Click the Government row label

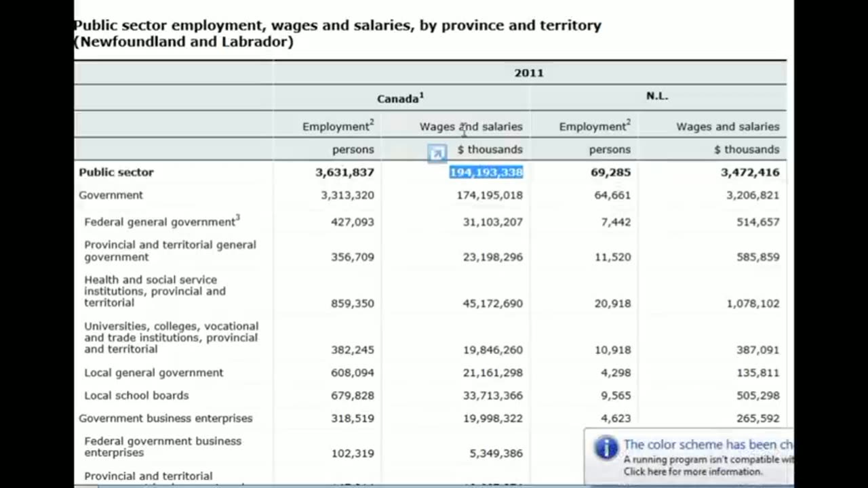pos(111,195)
